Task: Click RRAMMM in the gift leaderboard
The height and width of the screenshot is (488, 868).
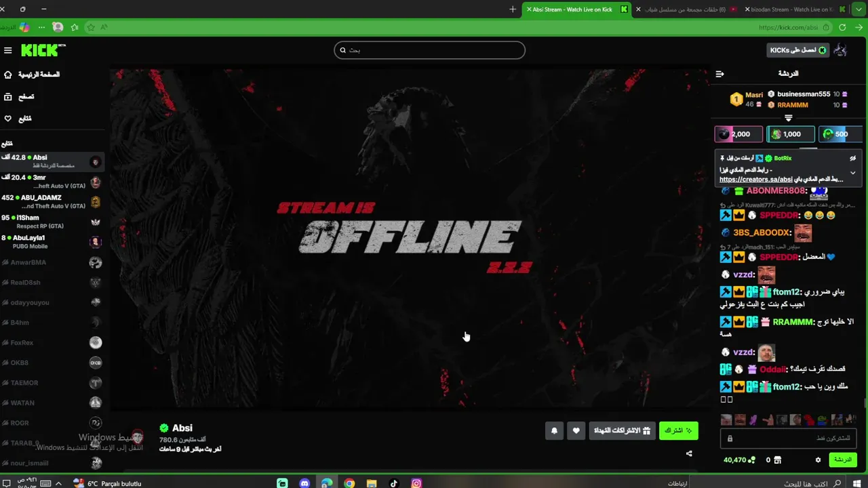Action: pos(793,105)
